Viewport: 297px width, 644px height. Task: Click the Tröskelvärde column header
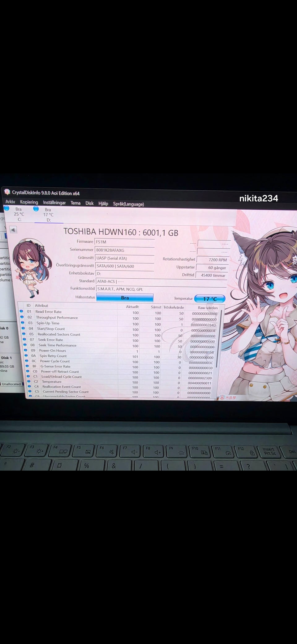174,307
